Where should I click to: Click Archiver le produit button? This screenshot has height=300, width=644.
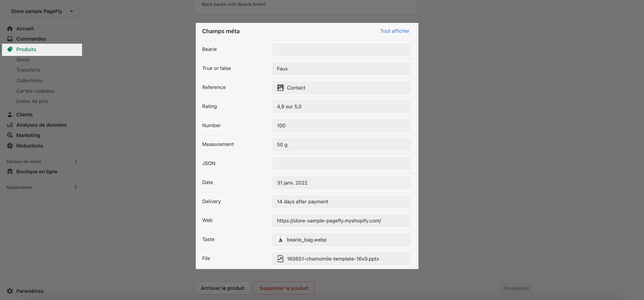(222, 288)
